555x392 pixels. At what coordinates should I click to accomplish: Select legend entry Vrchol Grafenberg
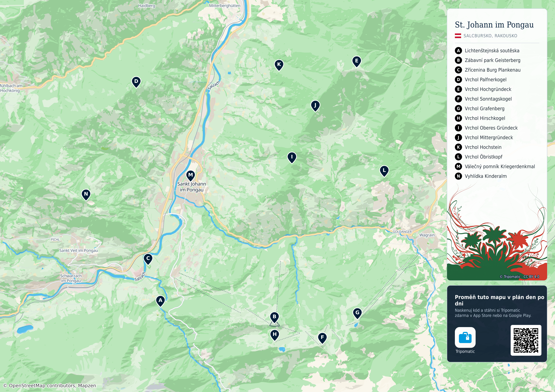[x=480, y=109]
